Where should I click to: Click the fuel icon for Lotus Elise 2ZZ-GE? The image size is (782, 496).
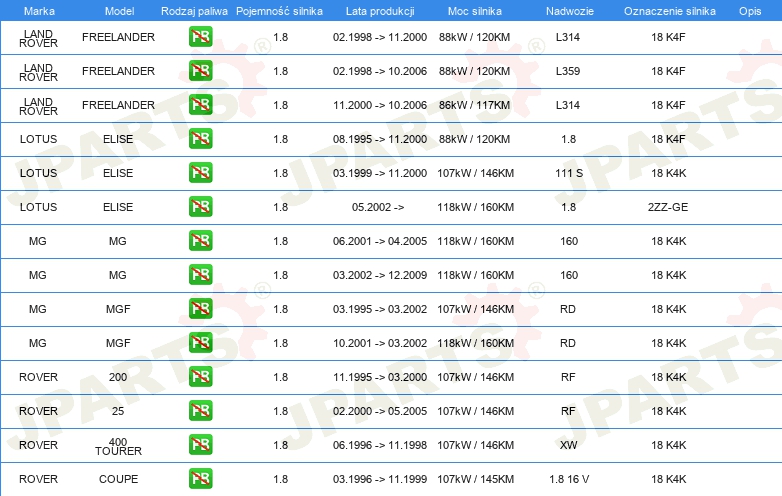point(200,207)
